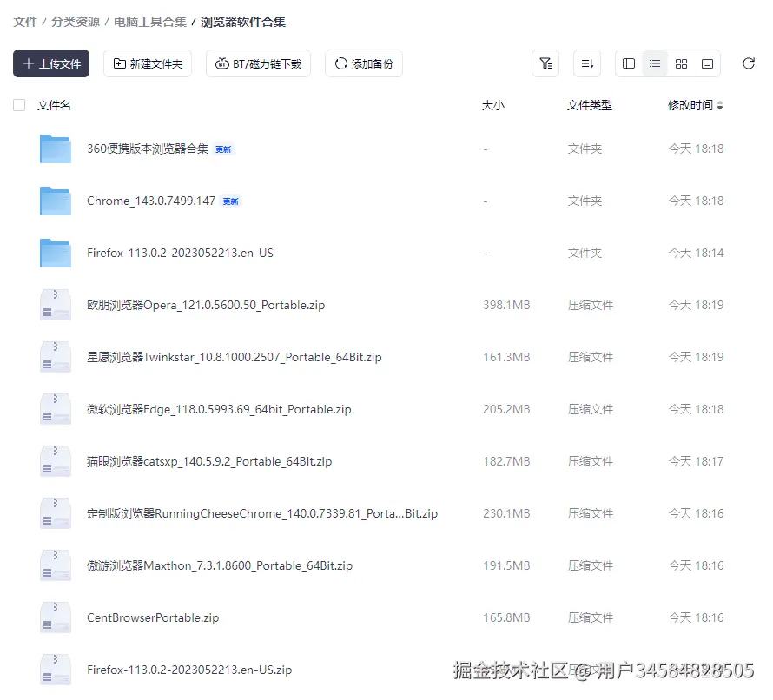This screenshot has width=773, height=700.
Task: Go to 电脑工具合集 in the breadcrumb
Action: [150, 22]
